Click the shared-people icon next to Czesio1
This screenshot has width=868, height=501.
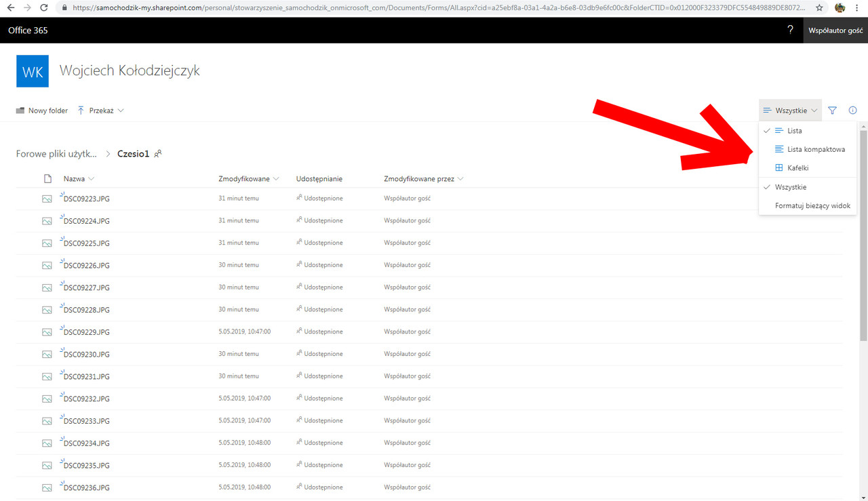tap(158, 154)
